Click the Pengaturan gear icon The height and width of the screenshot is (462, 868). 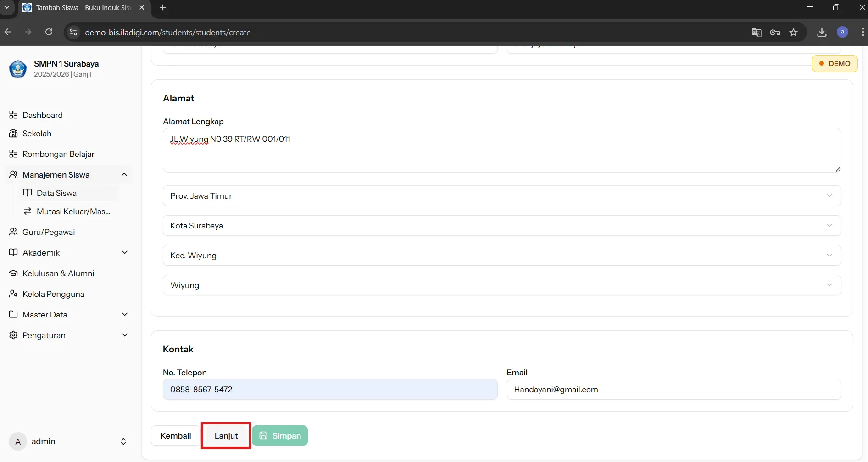(x=13, y=335)
